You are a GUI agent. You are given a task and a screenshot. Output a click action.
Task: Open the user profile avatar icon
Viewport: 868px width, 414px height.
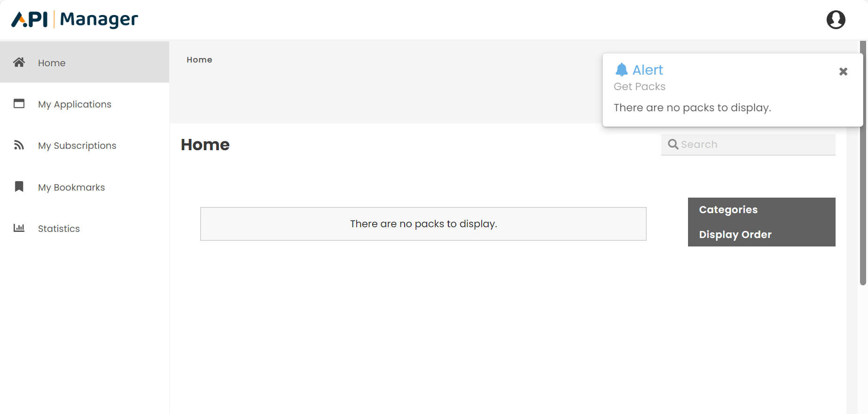coord(836,20)
